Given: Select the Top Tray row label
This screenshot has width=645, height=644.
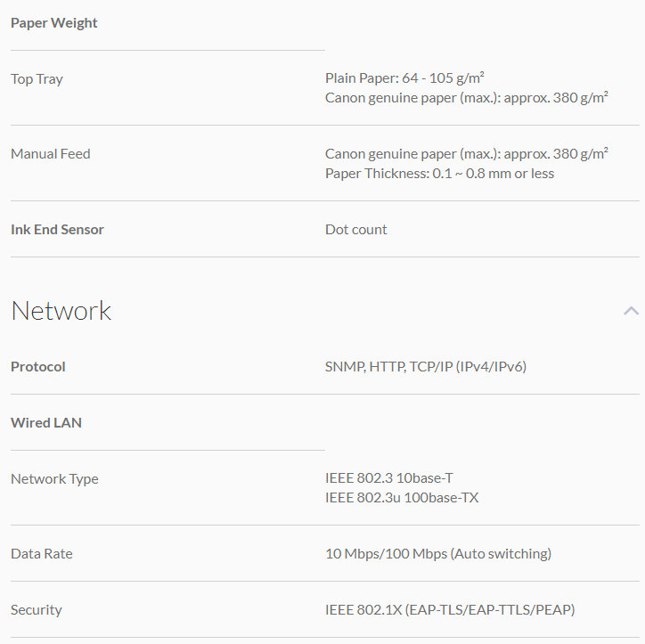Looking at the screenshot, I should 37,79.
